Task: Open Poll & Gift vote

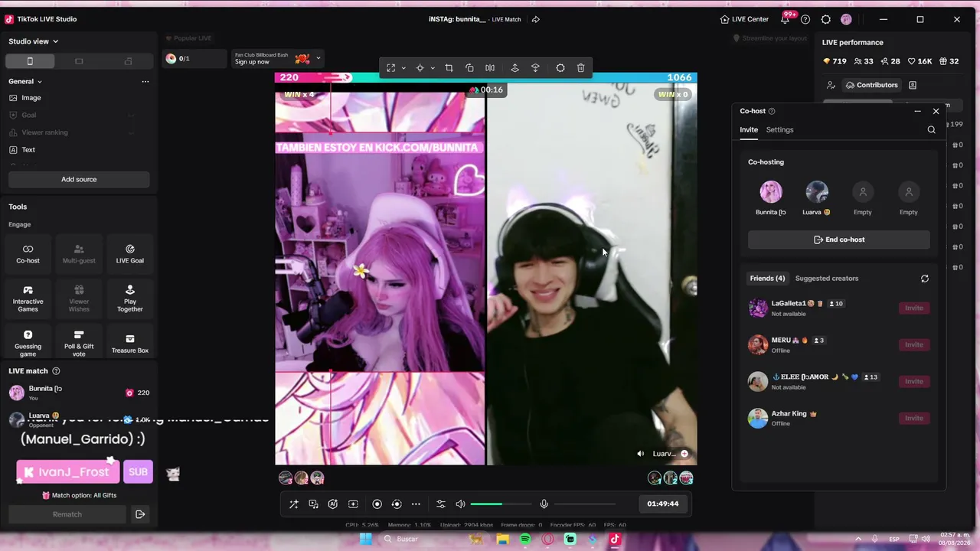Action: pyautogui.click(x=79, y=344)
